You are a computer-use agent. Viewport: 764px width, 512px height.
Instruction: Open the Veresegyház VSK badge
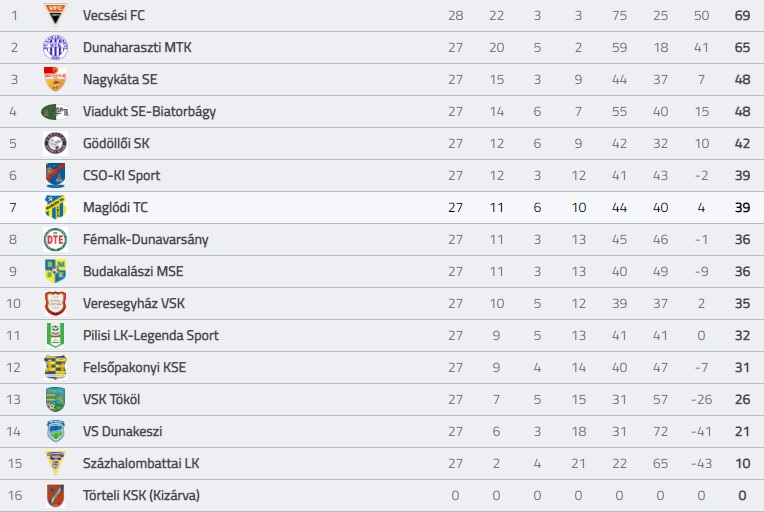click(x=55, y=303)
